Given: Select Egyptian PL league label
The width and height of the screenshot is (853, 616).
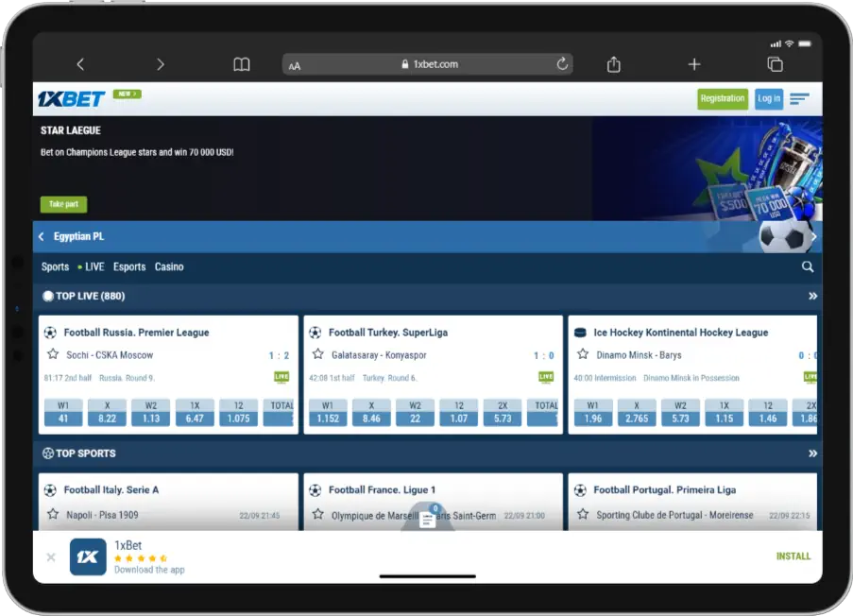Looking at the screenshot, I should [79, 236].
